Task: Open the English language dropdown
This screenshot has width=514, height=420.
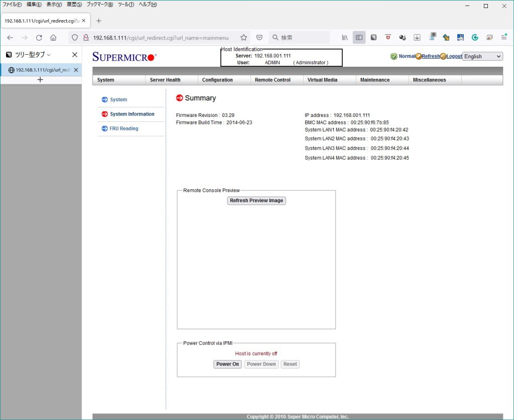Action: click(482, 56)
